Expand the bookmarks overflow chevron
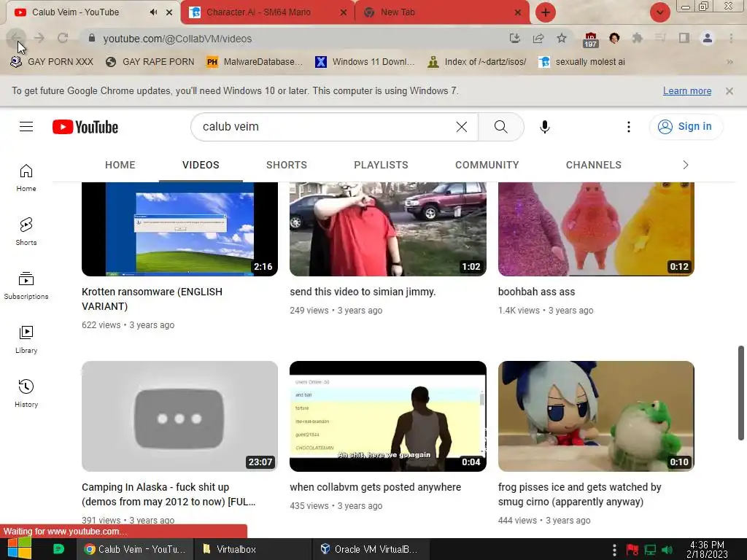Viewport: 747px width, 560px height. 729,62
